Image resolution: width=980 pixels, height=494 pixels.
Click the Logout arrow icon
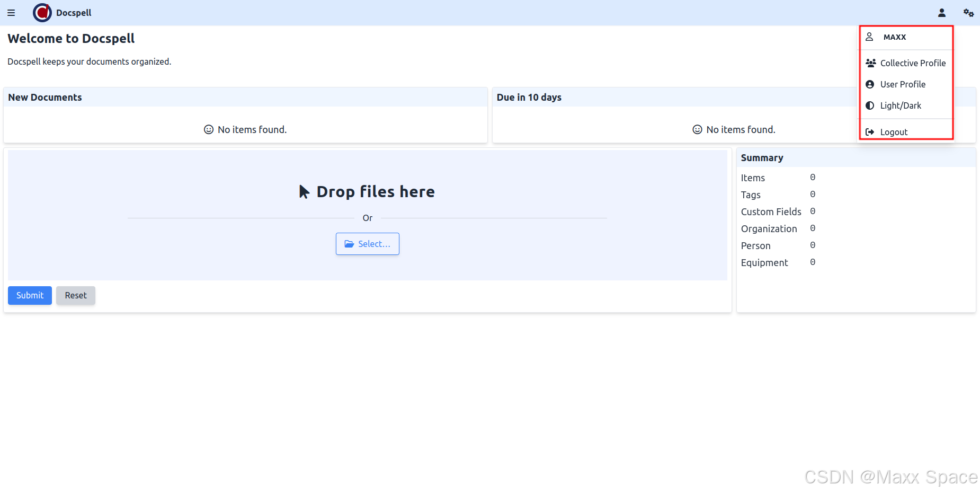870,132
